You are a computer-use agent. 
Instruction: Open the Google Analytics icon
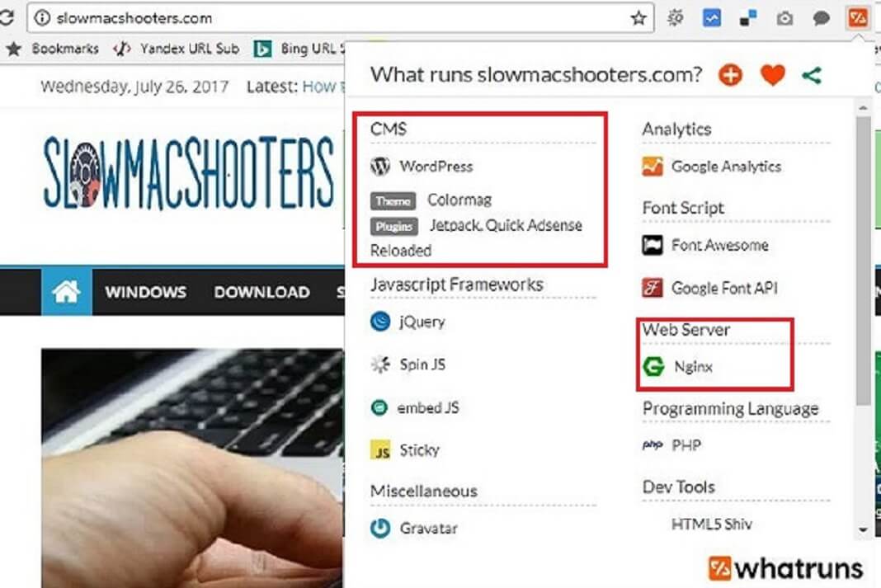point(652,167)
